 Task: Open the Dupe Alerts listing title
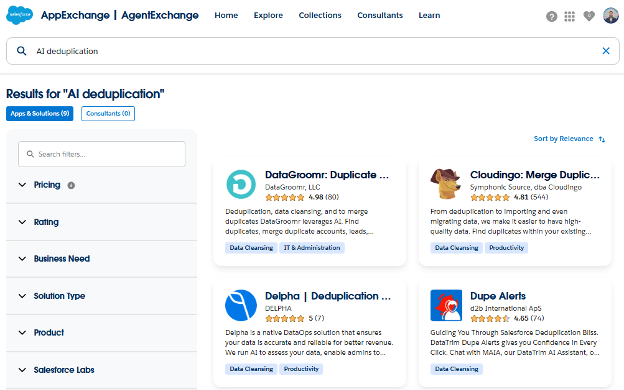click(x=498, y=296)
